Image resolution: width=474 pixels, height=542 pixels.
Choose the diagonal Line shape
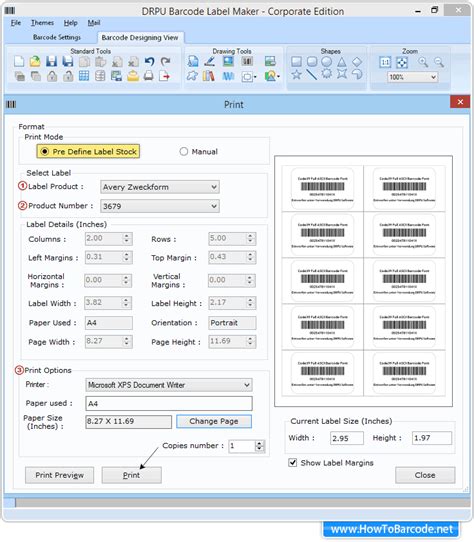click(312, 74)
